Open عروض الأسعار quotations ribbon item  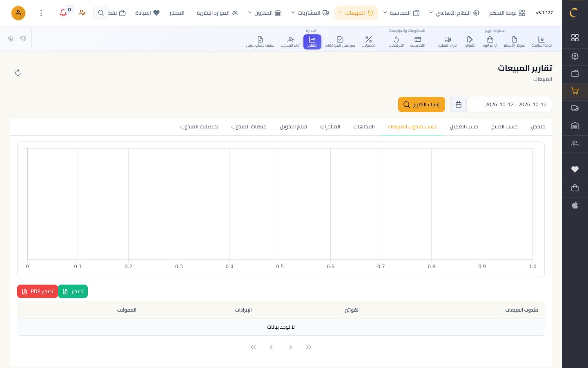pos(514,42)
